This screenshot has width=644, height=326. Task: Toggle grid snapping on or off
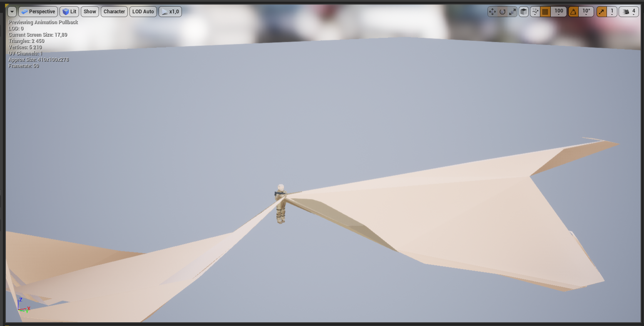pyautogui.click(x=545, y=11)
